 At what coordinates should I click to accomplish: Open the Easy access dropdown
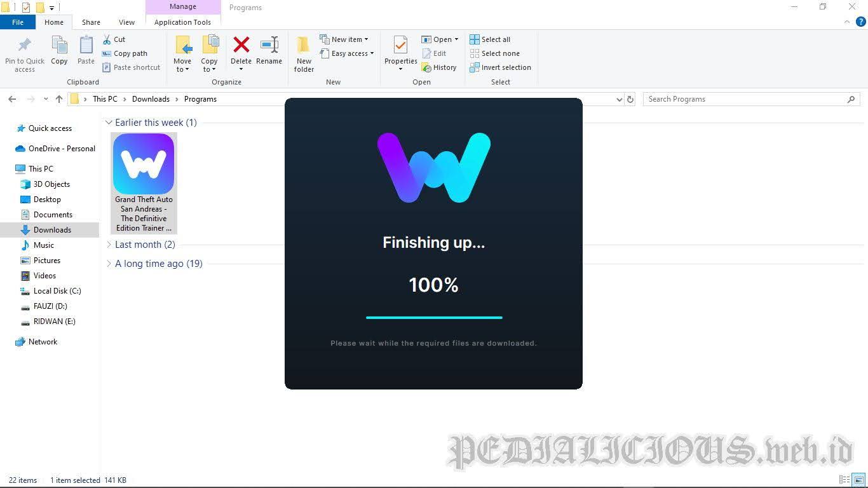tap(347, 53)
